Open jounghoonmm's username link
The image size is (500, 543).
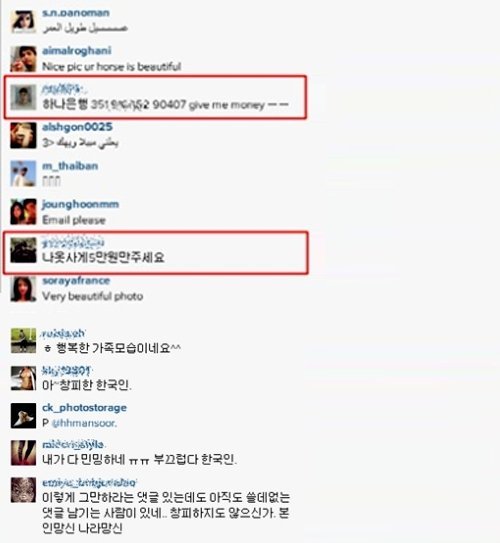click(80, 204)
